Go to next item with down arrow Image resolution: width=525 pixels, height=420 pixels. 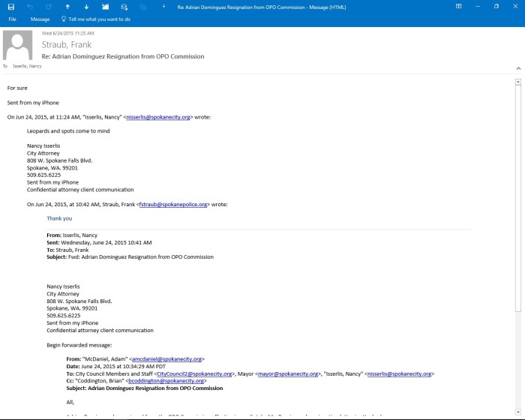tap(86, 7)
